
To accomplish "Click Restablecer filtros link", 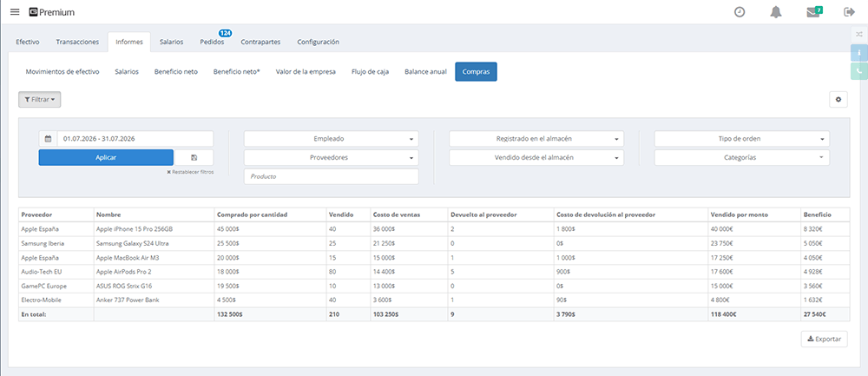I will pos(190,172).
